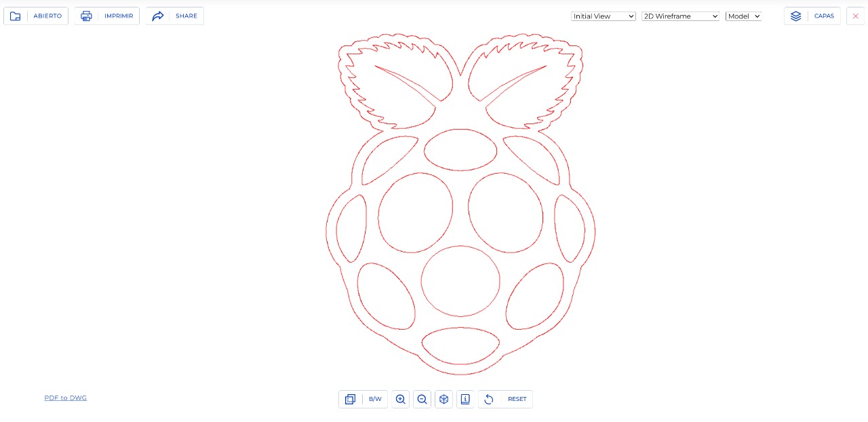The height and width of the screenshot is (422, 868).
Task: Click the zoom in magnifier icon
Action: coord(401,399)
